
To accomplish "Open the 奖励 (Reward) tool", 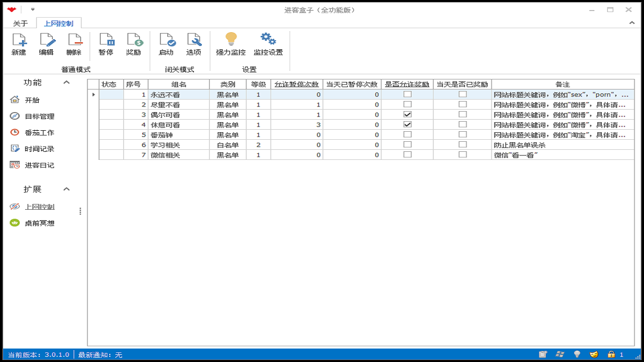I will (x=134, y=44).
